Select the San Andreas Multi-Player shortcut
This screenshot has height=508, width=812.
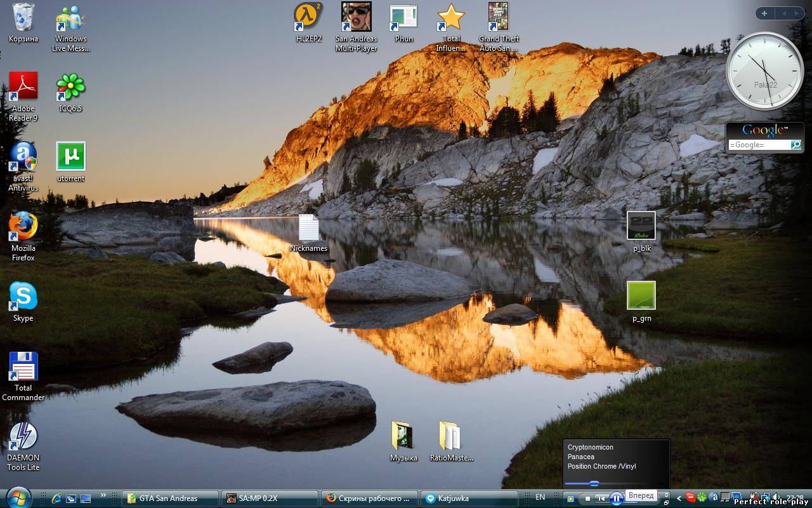(356, 27)
